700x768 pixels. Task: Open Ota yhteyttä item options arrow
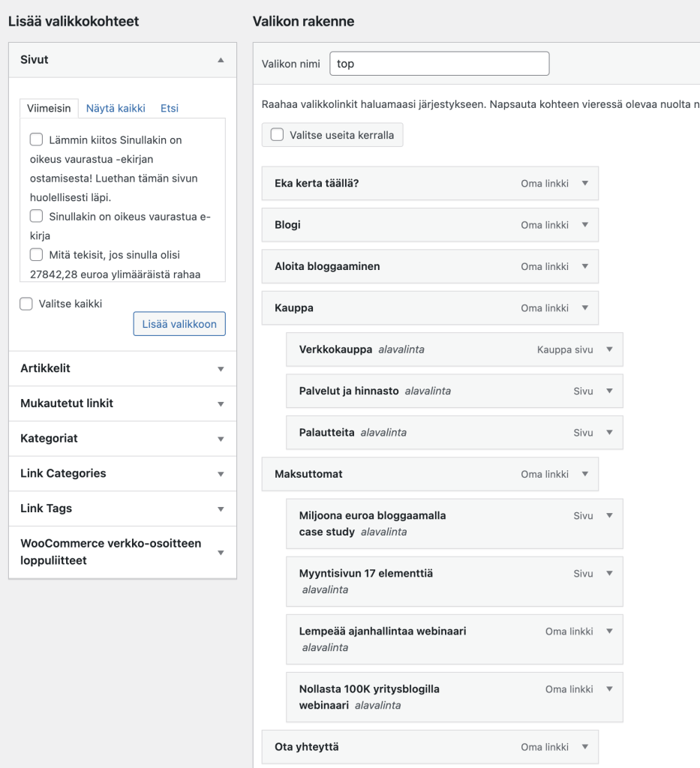[585, 747]
